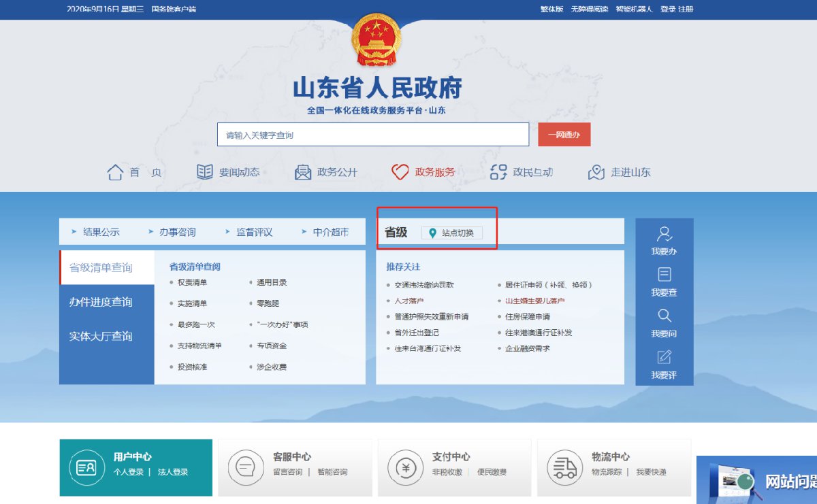Select the 办件进度查询 side tab
817x504 pixels.
pyautogui.click(x=107, y=302)
